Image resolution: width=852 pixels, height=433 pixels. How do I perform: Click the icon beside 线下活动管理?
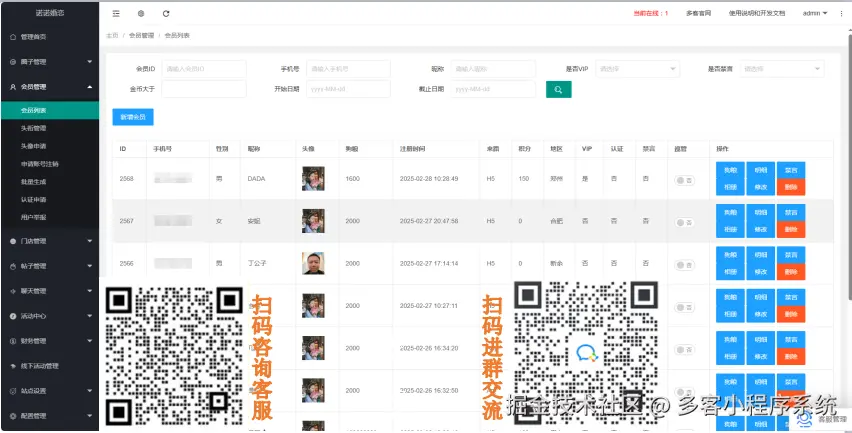[13, 366]
